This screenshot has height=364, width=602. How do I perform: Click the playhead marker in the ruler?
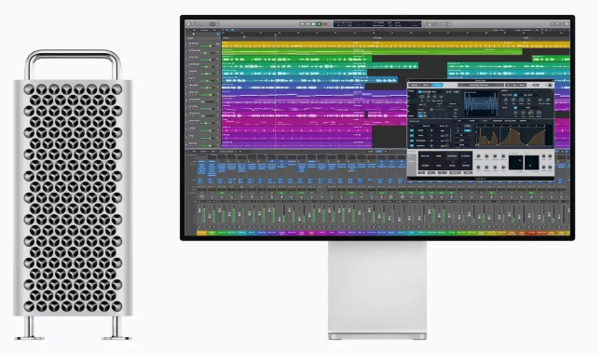coord(275,34)
